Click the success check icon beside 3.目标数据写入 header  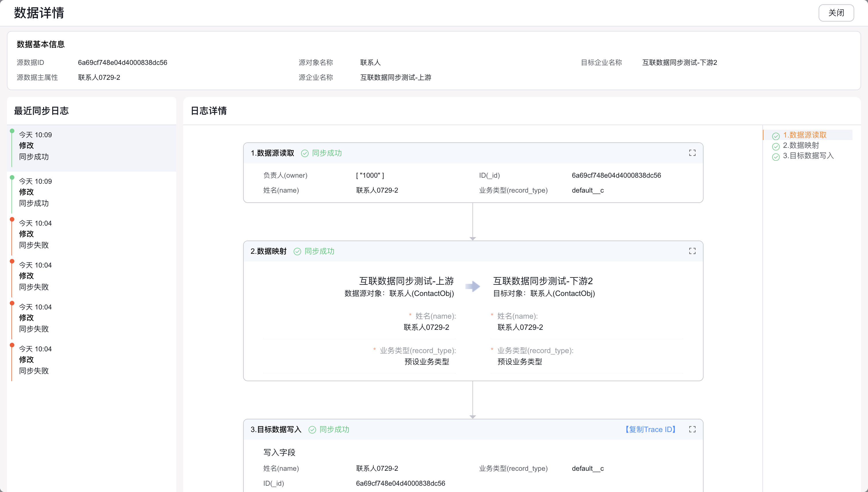click(x=312, y=429)
